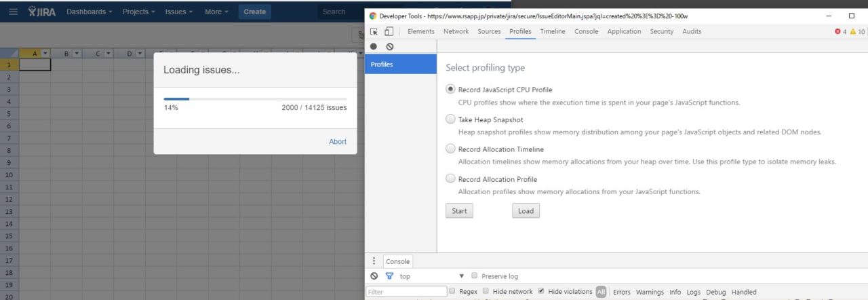Start profile recording with record dot
This screenshot has height=300, width=868.
coord(374,47)
